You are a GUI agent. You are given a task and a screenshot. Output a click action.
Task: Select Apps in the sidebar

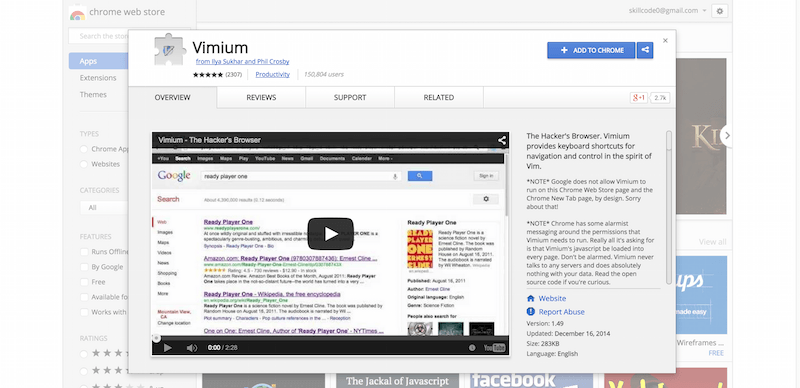coord(98,61)
